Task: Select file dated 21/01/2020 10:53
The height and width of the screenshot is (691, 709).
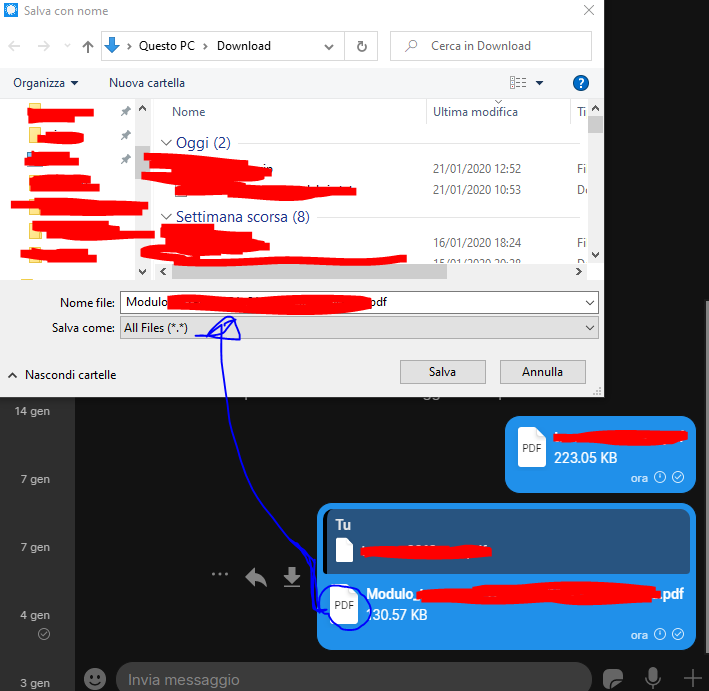Action: click(371, 189)
